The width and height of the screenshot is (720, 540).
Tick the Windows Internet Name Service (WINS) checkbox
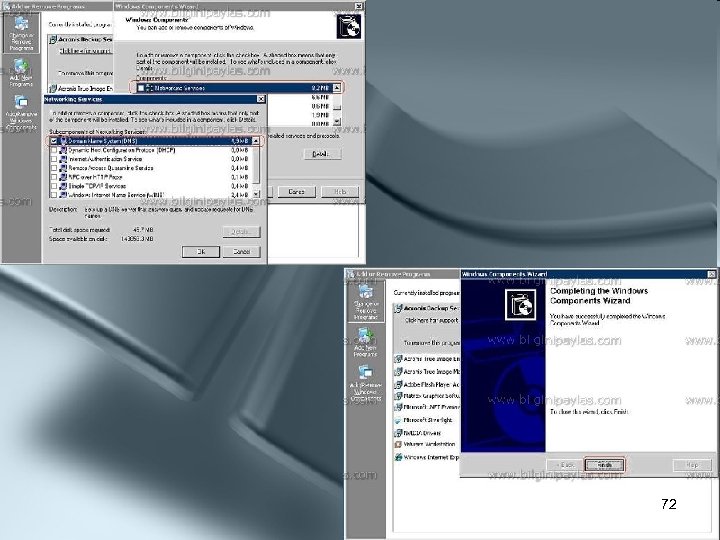(x=54, y=195)
